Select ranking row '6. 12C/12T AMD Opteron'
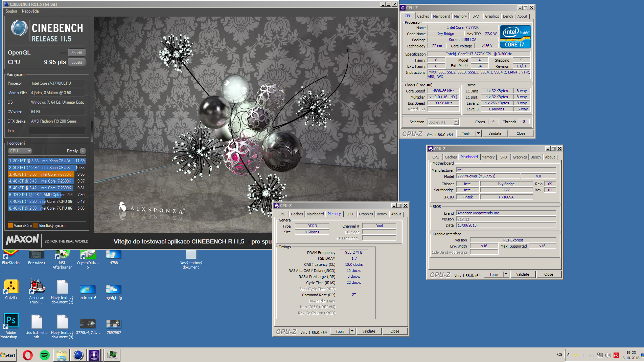Screen dimensions: 644x362 pyautogui.click(x=47, y=195)
